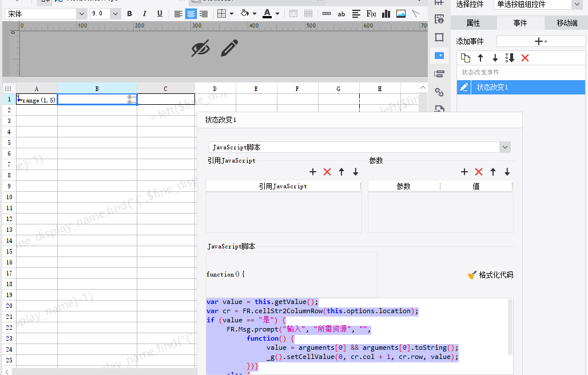Insert data column element icon
Screen dimensions: 588x375
[x=327, y=14]
